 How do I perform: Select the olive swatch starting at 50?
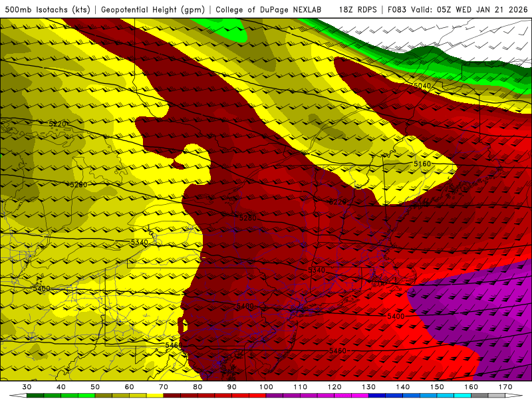point(104,396)
